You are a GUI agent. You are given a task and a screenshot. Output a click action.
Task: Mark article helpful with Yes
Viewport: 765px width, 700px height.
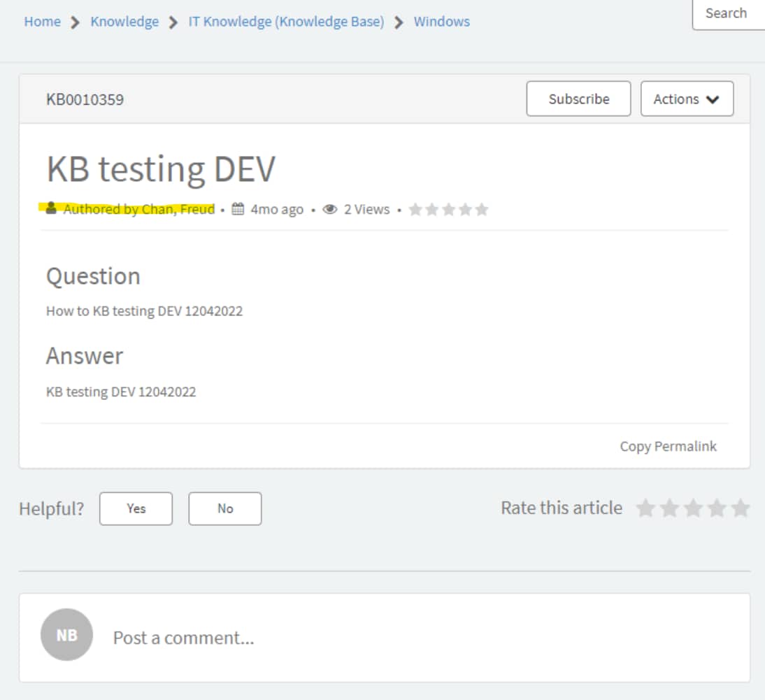tap(136, 509)
